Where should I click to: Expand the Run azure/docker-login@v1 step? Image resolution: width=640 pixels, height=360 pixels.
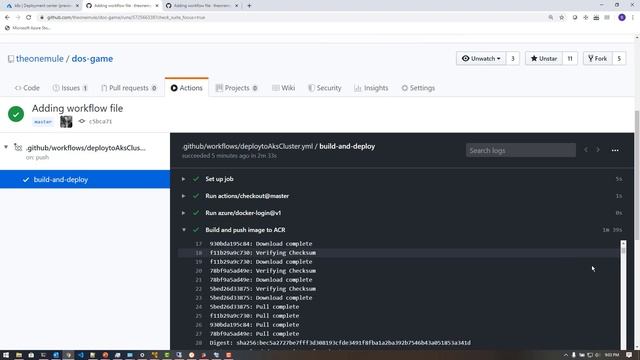[x=184, y=213]
